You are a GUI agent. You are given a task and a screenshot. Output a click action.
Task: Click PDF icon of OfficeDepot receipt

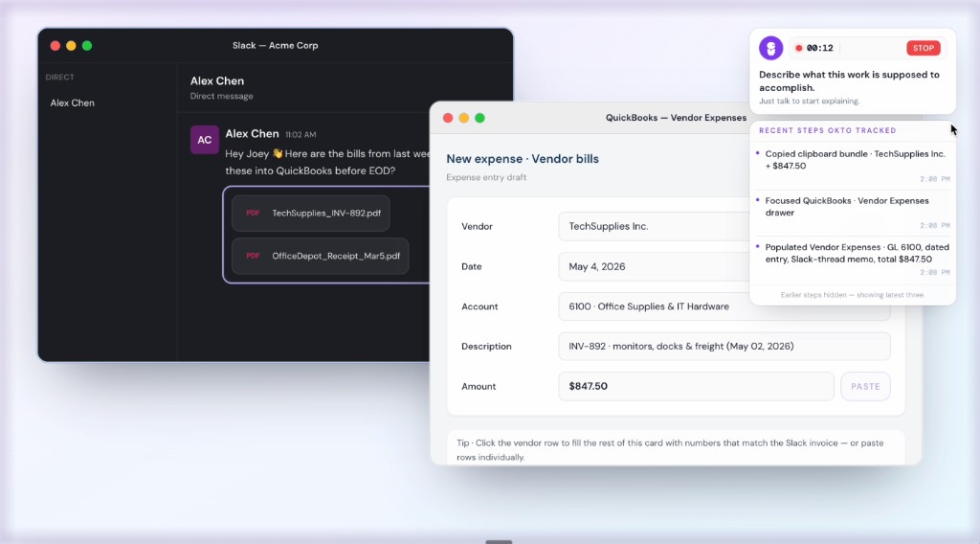253,256
